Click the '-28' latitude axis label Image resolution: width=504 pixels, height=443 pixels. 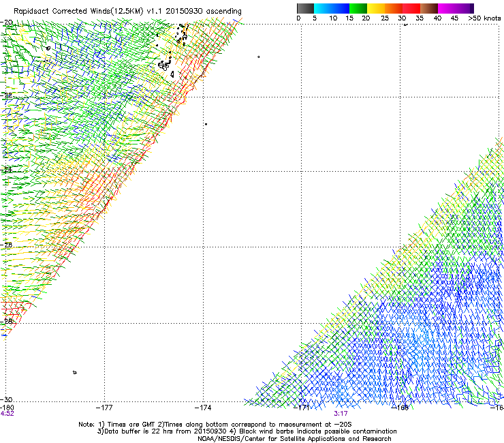pyautogui.click(x=7, y=321)
